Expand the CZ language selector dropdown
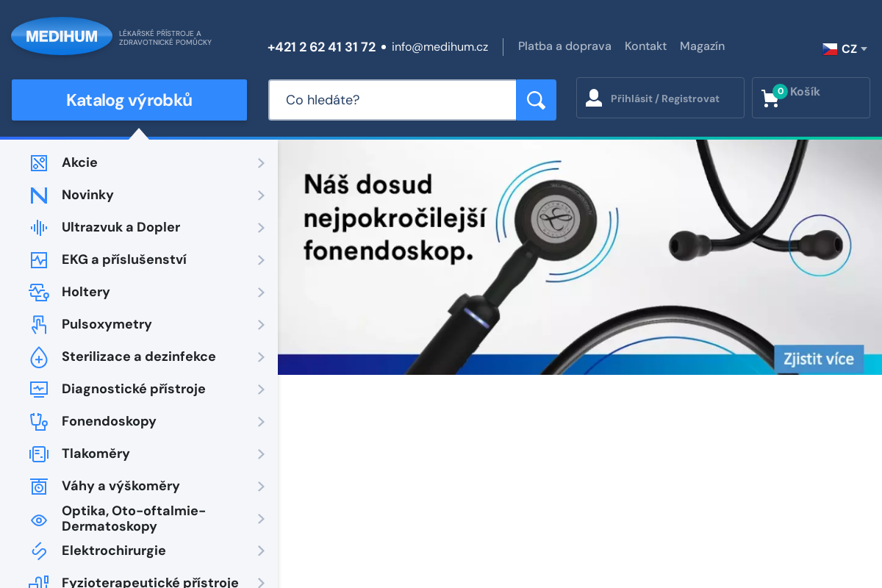The height and width of the screenshot is (588, 882). tap(844, 49)
